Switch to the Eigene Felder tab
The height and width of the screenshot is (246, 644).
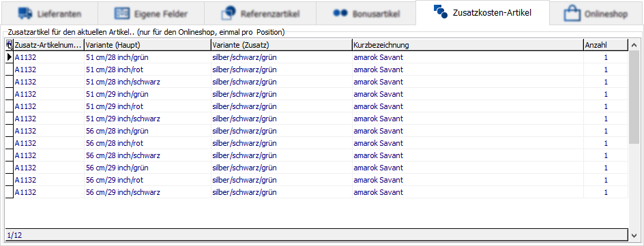[151, 14]
